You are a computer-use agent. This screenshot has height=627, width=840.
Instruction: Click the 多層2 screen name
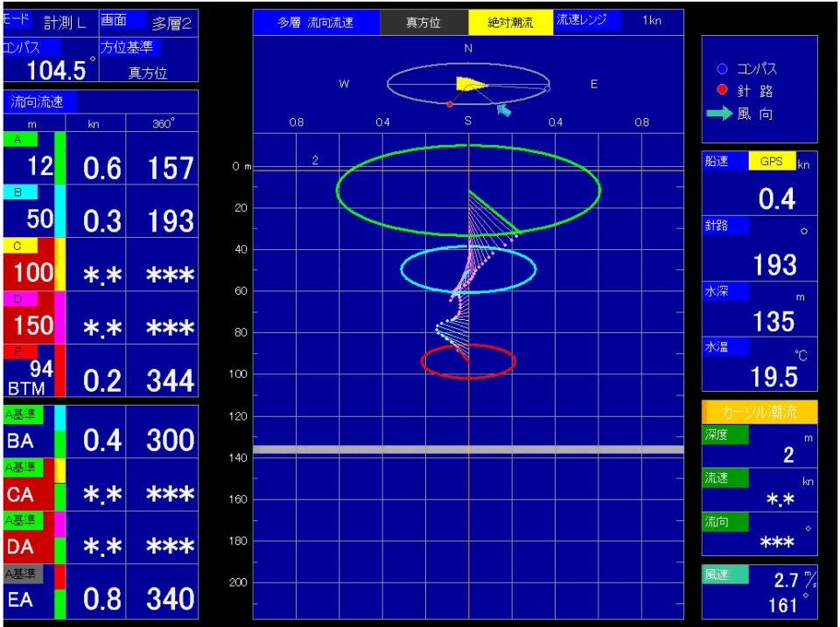171,24
